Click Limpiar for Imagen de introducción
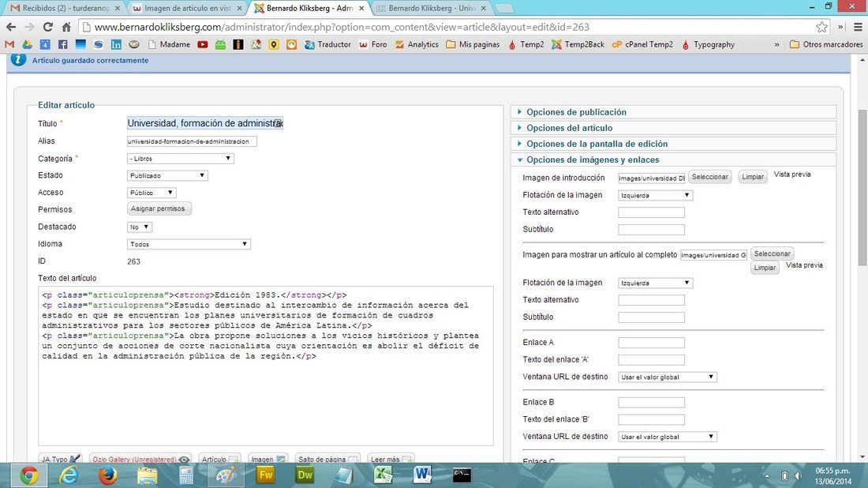 click(x=752, y=177)
